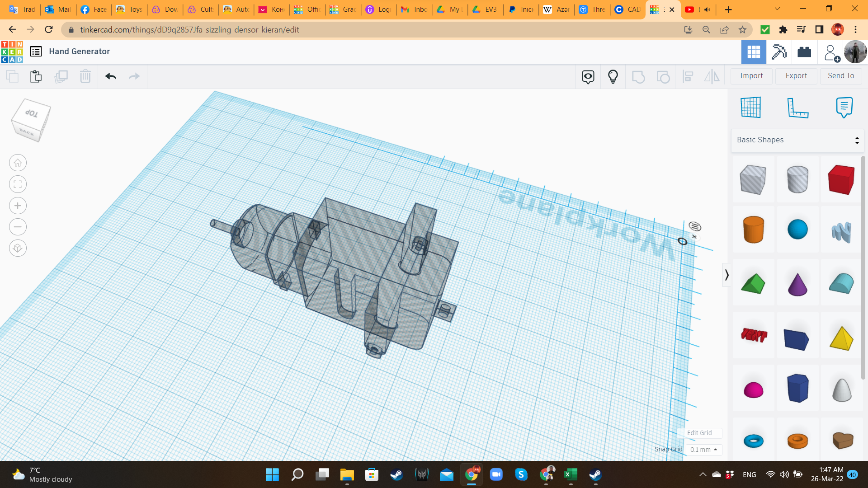Click the Top face of view cube
Screen dimensions: 868x488
point(32,113)
